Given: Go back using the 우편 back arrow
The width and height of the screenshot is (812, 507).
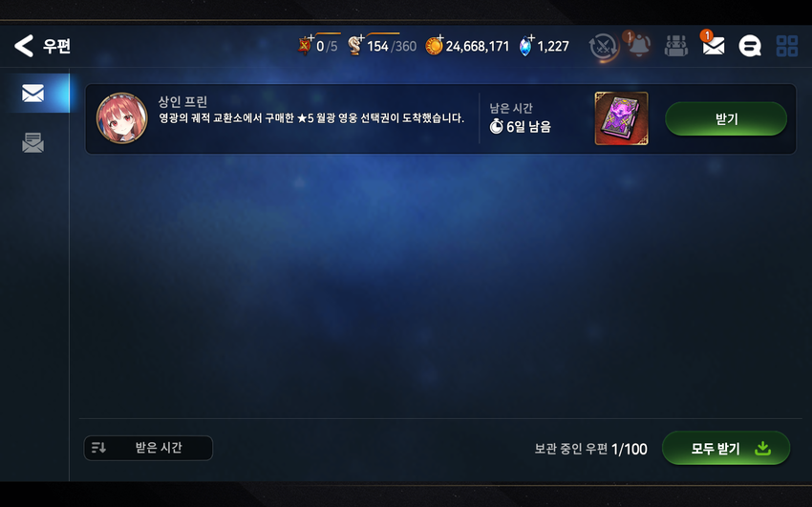Looking at the screenshot, I should coord(24,46).
